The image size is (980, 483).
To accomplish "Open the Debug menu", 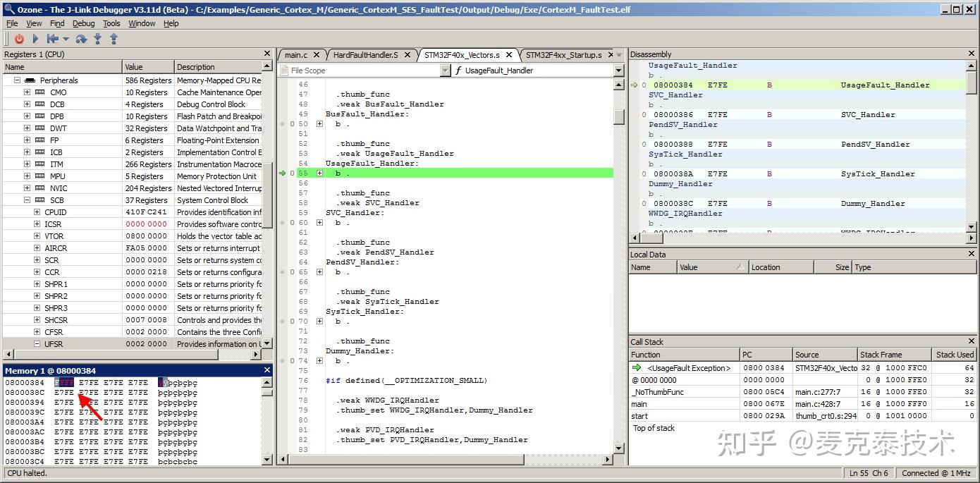I will point(83,23).
